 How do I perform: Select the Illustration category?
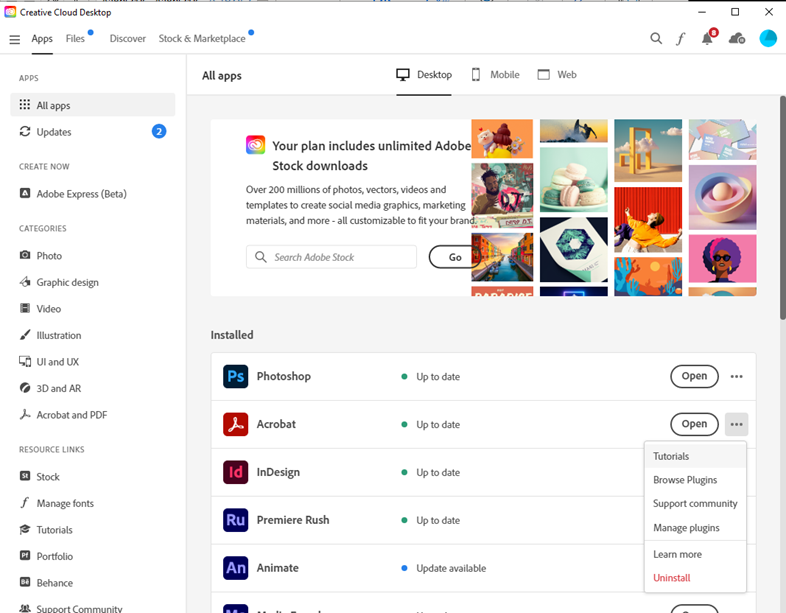click(50, 335)
